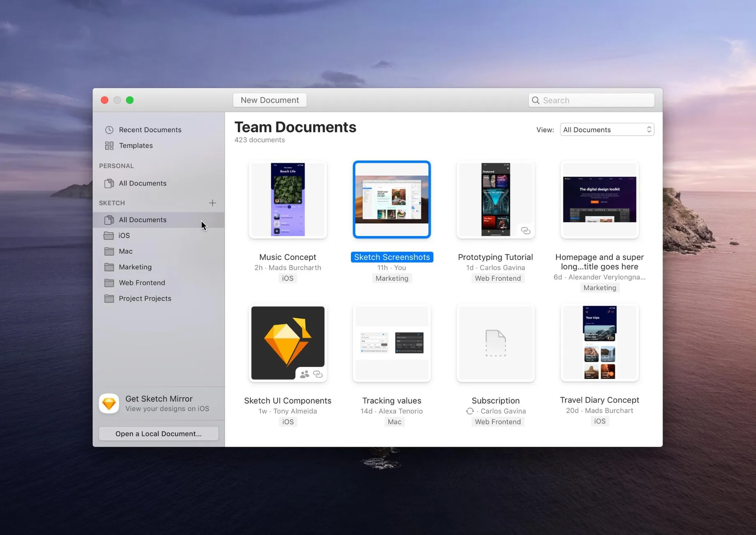The height and width of the screenshot is (535, 756).
Task: Select the empty Subscription document thumbnail
Action: [x=496, y=343]
